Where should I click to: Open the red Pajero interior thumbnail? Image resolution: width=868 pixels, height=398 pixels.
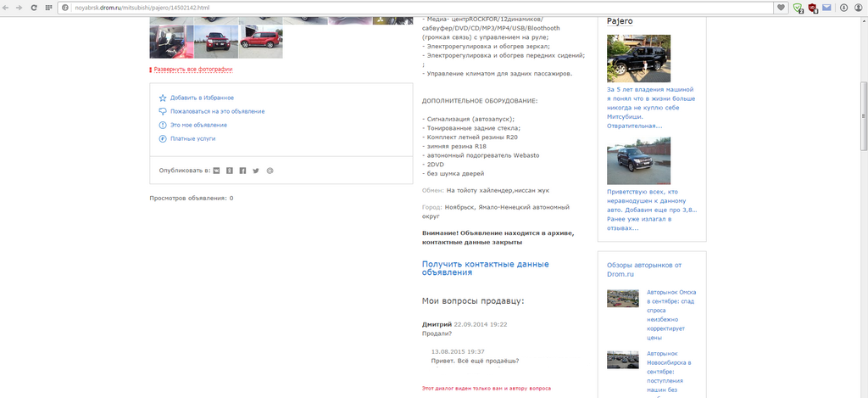coord(171,42)
